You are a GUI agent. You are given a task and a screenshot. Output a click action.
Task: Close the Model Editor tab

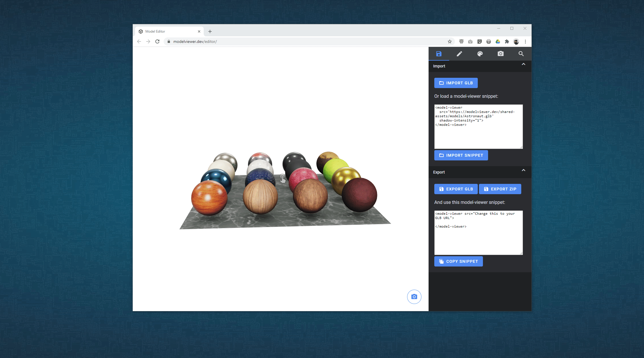tap(199, 31)
